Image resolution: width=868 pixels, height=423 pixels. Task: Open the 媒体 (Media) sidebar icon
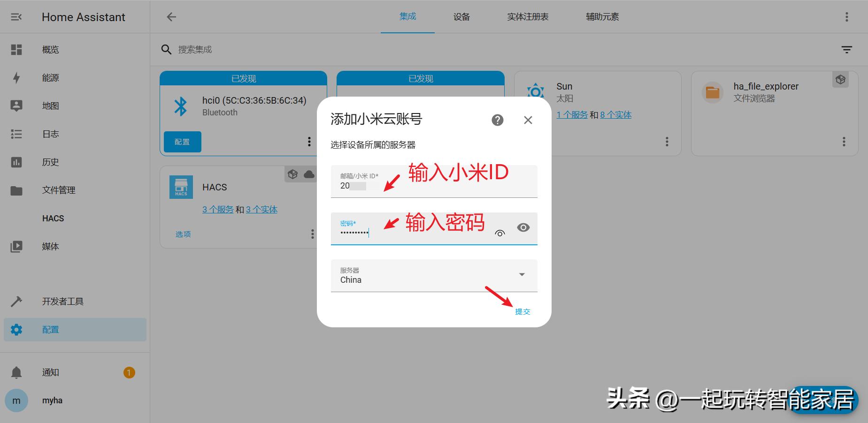coord(16,246)
